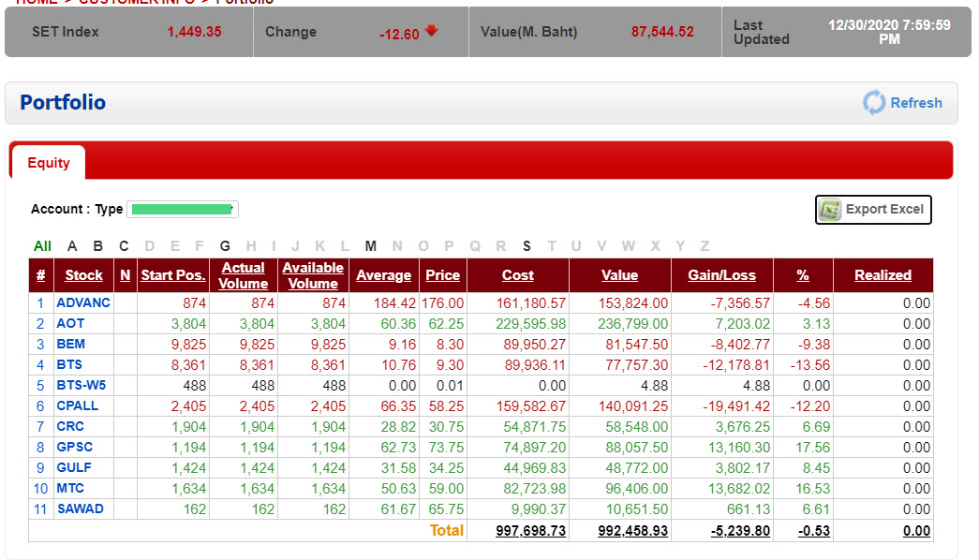Sort by the Stock column header

pos(83,275)
